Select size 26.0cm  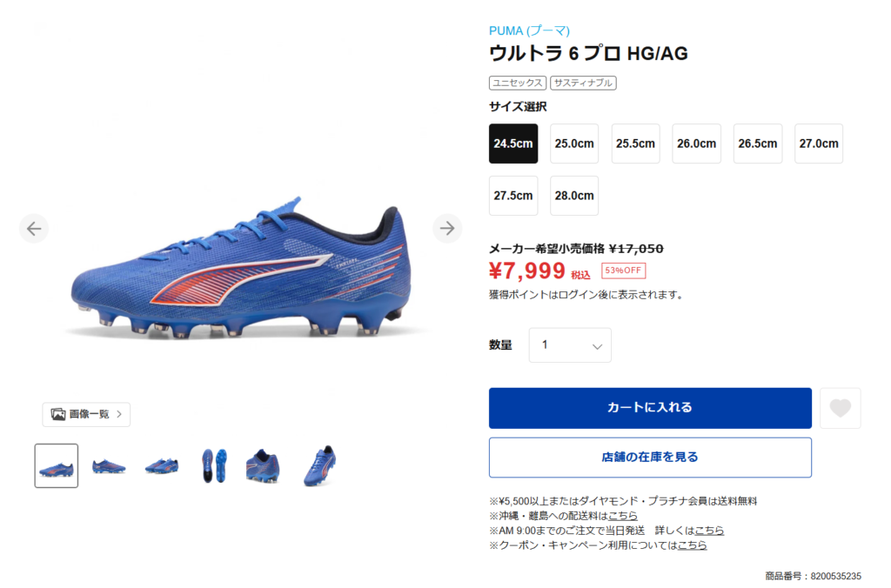click(x=696, y=144)
